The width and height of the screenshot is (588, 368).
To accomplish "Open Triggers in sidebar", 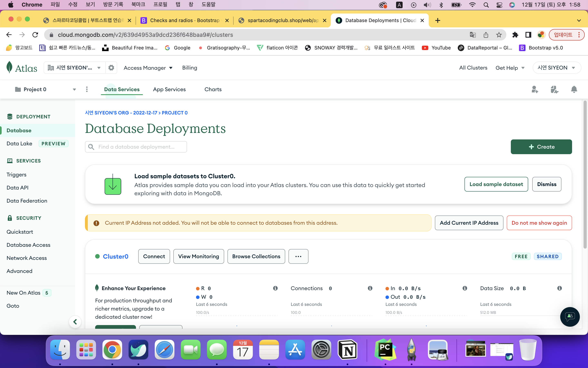I will coord(17,175).
